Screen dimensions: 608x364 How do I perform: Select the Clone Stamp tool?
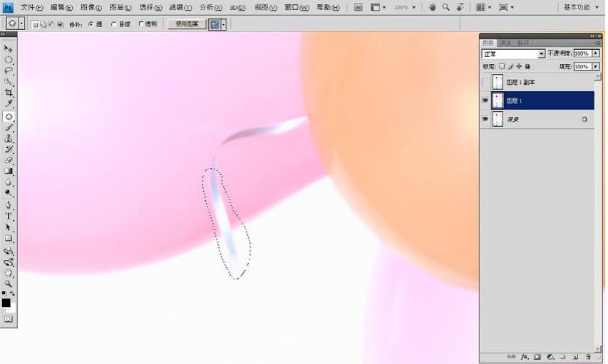tap(8, 138)
